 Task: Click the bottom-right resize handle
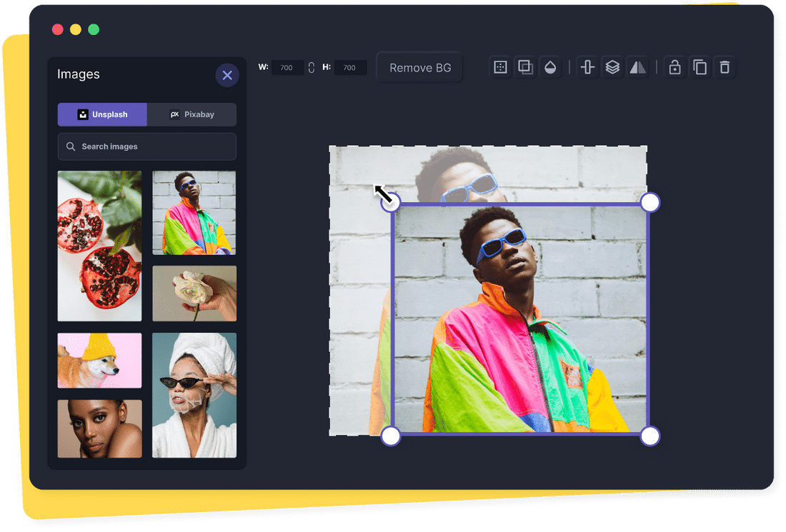tap(650, 435)
